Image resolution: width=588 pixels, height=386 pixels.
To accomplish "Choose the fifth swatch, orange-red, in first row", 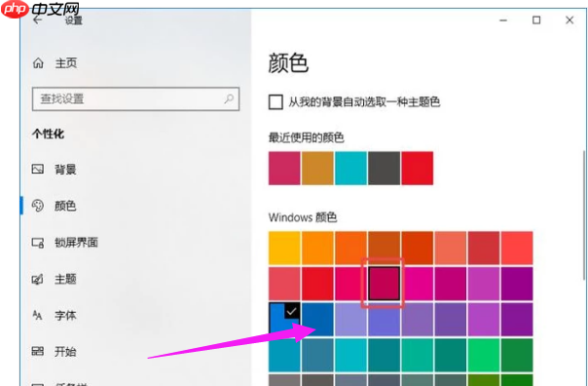I will [x=418, y=249].
